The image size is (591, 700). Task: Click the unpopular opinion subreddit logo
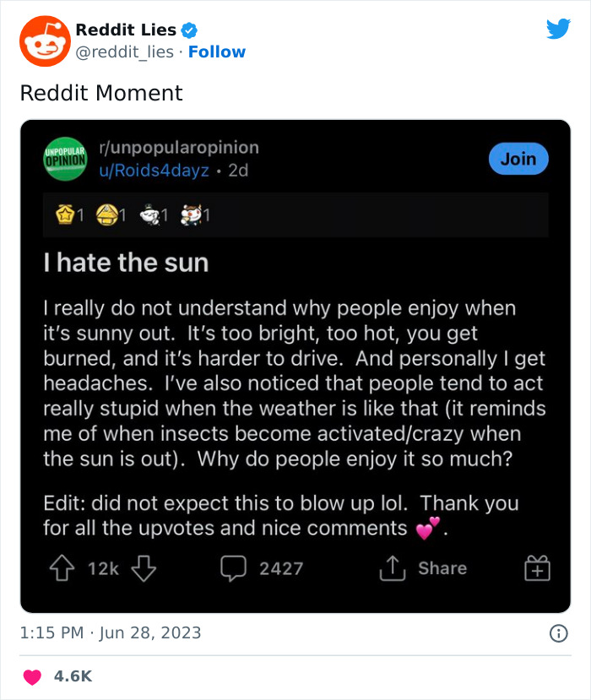[65, 159]
